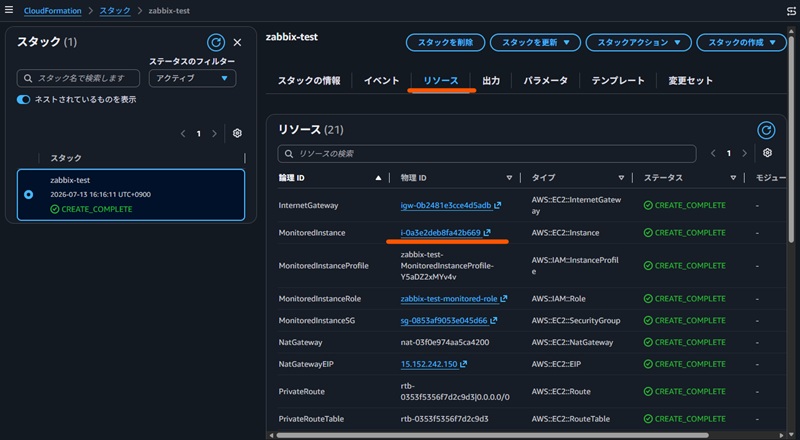The width and height of the screenshot is (800, 440).
Task: Click AWS::IAM::Role type cell
Action: pyautogui.click(x=559, y=299)
